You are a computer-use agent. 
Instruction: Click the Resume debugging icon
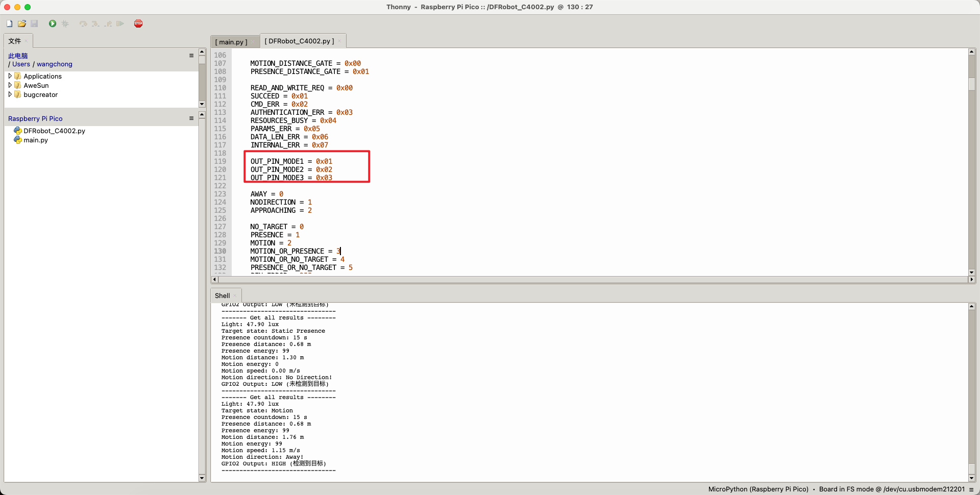point(120,23)
